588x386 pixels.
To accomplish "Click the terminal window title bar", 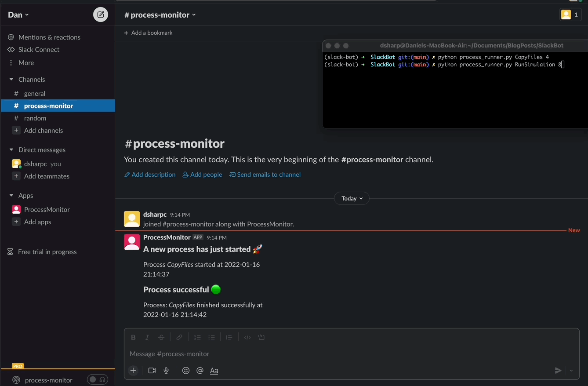I will coord(455,45).
